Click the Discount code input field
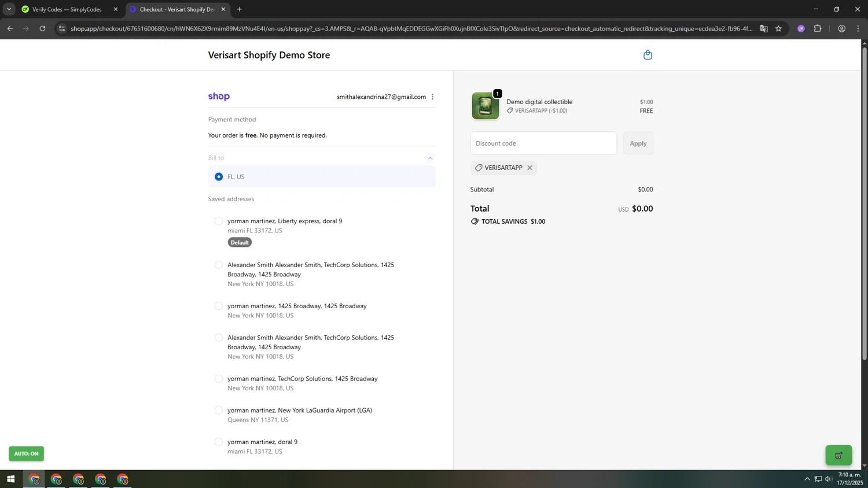 pos(543,143)
